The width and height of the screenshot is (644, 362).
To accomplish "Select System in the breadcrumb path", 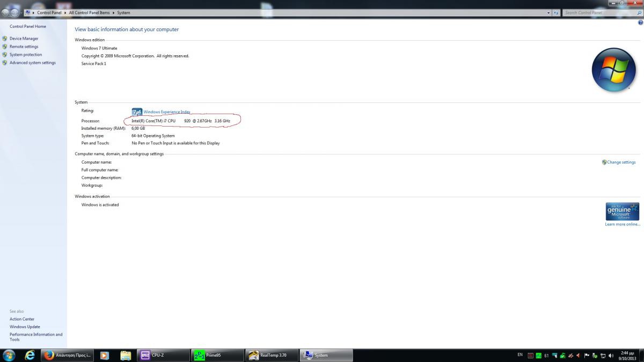I will coord(123,12).
